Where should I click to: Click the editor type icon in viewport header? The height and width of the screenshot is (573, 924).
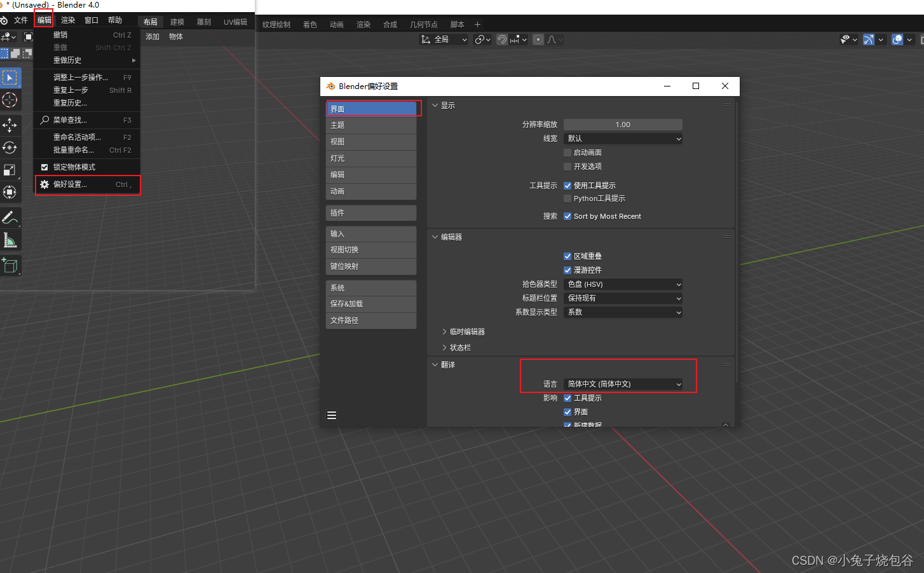point(7,37)
